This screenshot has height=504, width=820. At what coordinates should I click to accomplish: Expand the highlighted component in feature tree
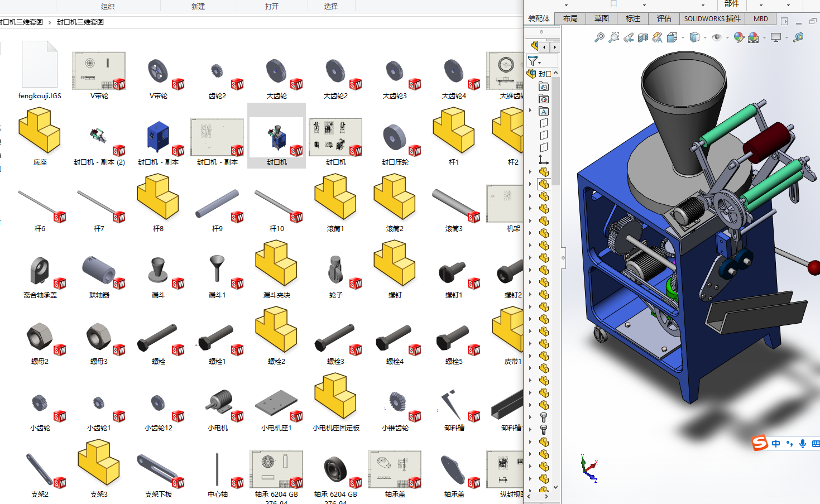(530, 184)
